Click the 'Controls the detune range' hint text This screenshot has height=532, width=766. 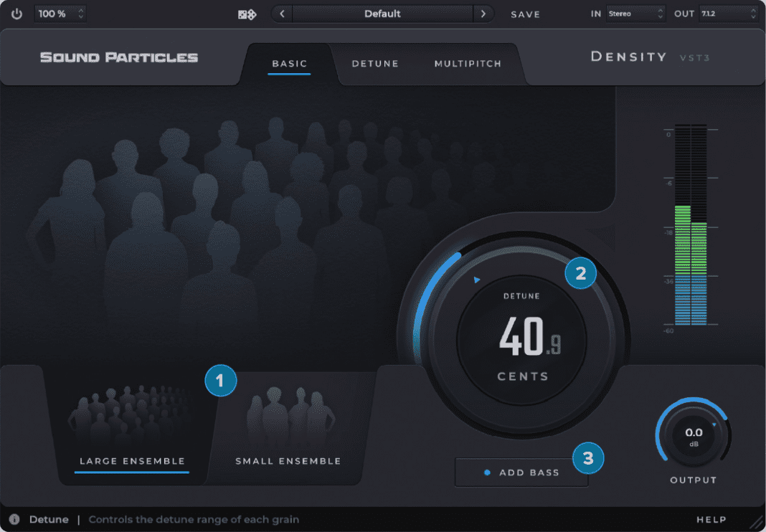pos(194,519)
